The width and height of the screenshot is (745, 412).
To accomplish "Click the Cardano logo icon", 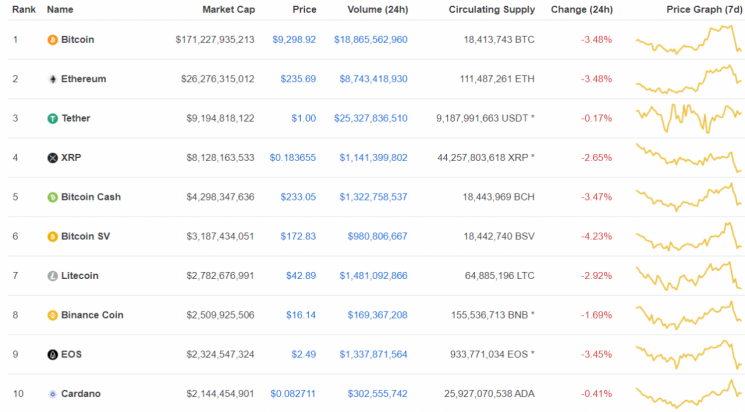I will click(x=52, y=394).
